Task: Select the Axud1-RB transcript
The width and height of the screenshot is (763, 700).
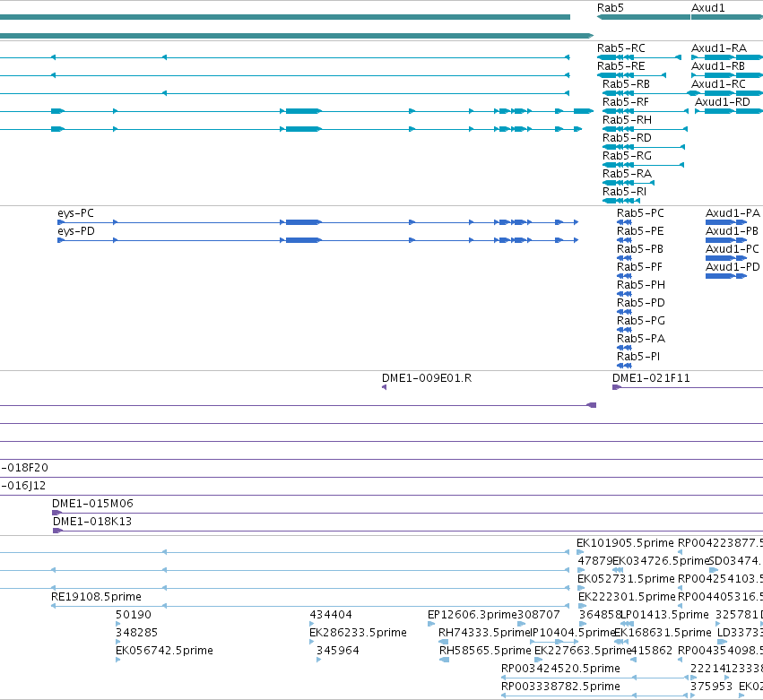Action: [718, 66]
